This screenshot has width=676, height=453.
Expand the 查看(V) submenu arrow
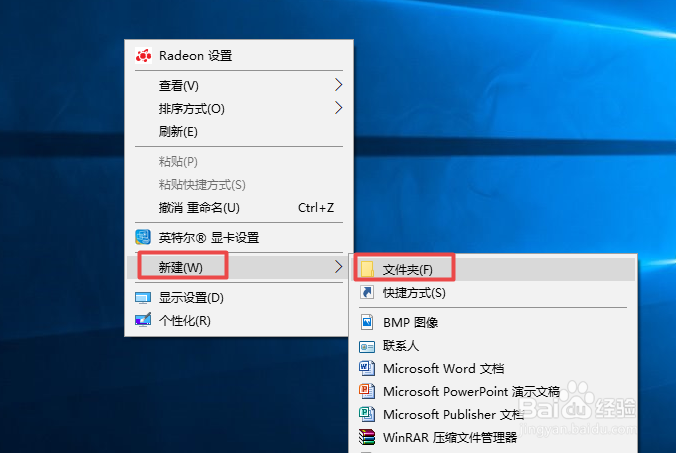point(338,85)
